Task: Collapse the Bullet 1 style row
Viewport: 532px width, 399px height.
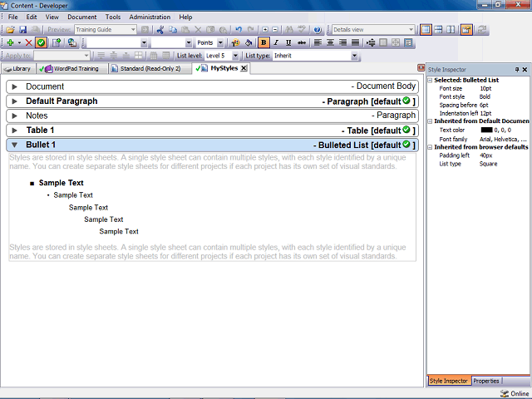Action: coord(15,145)
